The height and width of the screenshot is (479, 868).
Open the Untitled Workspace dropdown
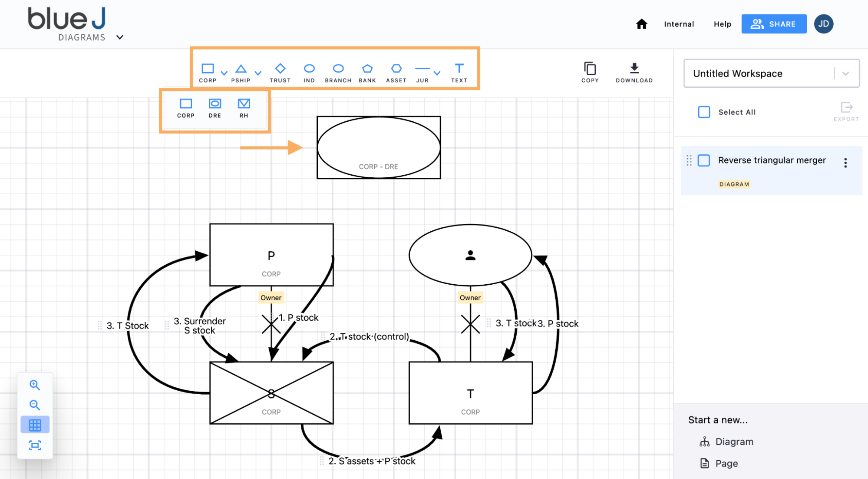click(x=845, y=73)
